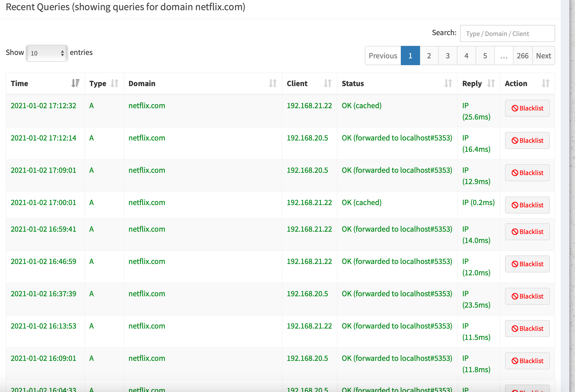Viewport: 575px width, 392px height.
Task: Go to the Next page
Action: point(544,56)
